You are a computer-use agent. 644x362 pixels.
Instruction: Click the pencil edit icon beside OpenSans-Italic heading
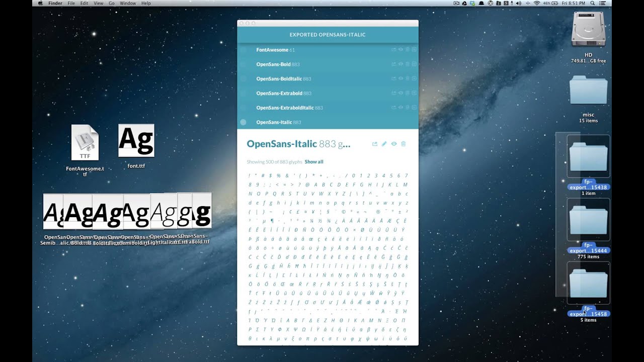384,144
